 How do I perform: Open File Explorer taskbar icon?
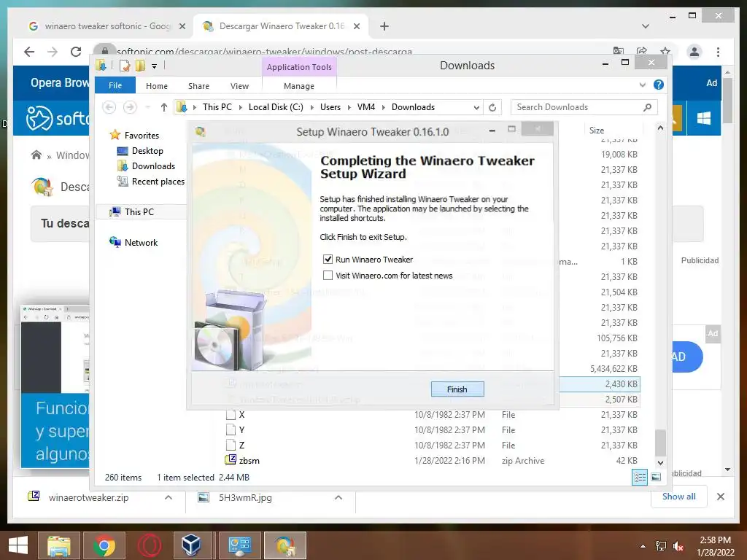click(x=58, y=545)
